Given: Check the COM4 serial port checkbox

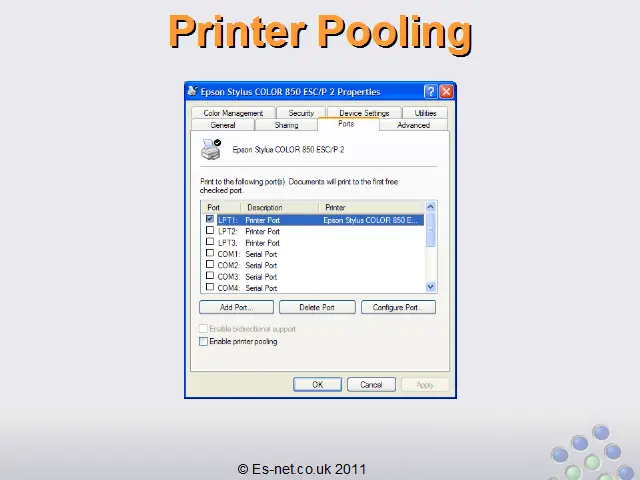Looking at the screenshot, I should coord(210,287).
